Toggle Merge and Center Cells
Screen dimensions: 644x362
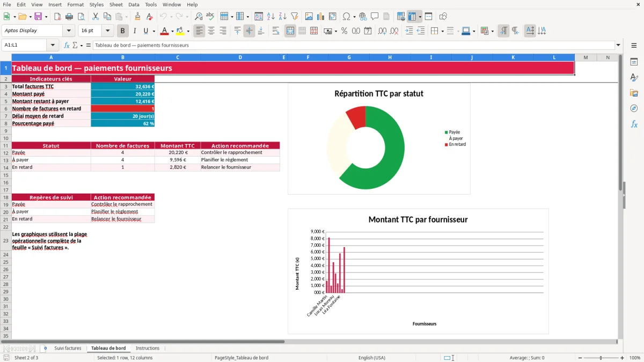[290, 31]
